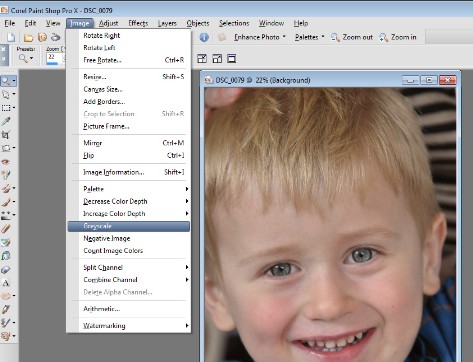Select the Preset Shape ellipse tool
This screenshot has width=473, height=362.
pos(6,296)
